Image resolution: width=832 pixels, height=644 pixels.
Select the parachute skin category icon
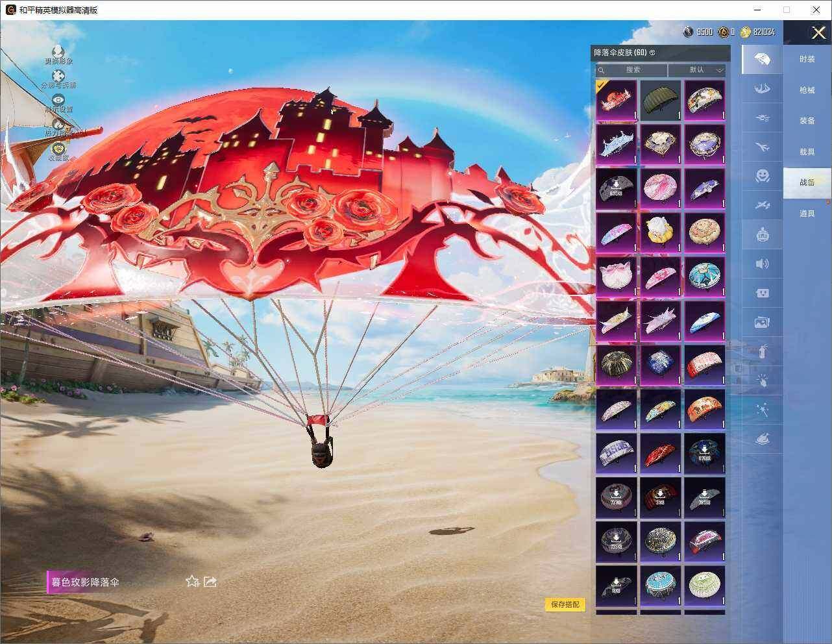(762, 60)
